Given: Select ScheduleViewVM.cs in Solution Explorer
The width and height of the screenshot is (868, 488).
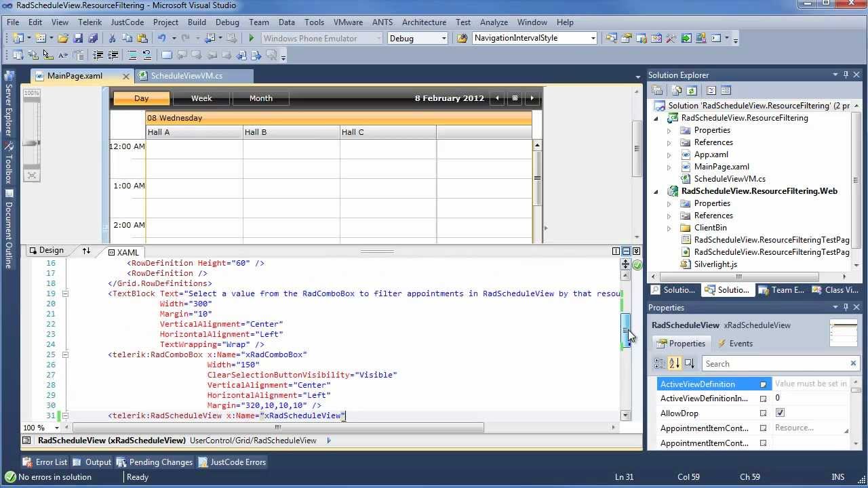Looking at the screenshot, I should point(730,179).
